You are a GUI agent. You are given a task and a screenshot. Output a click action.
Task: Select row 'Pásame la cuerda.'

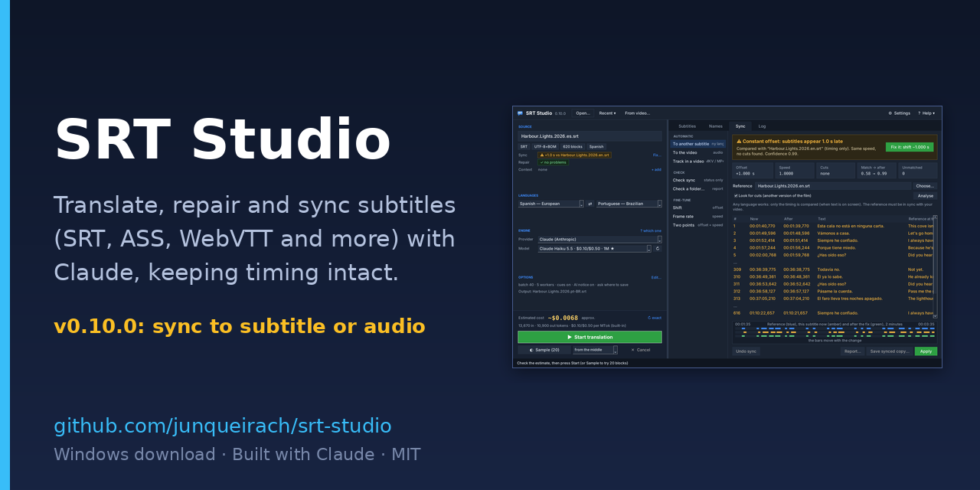click(832, 291)
